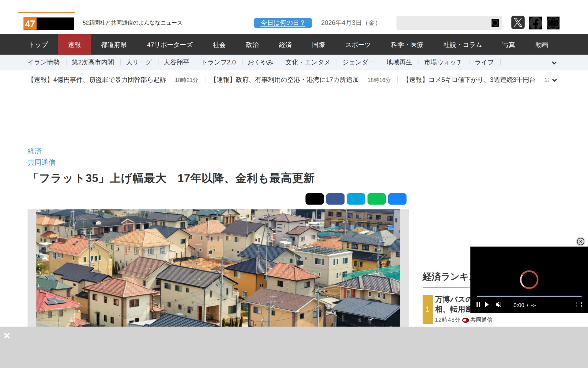
Task: Open the 都道府県 nav menu
Action: pos(114,45)
